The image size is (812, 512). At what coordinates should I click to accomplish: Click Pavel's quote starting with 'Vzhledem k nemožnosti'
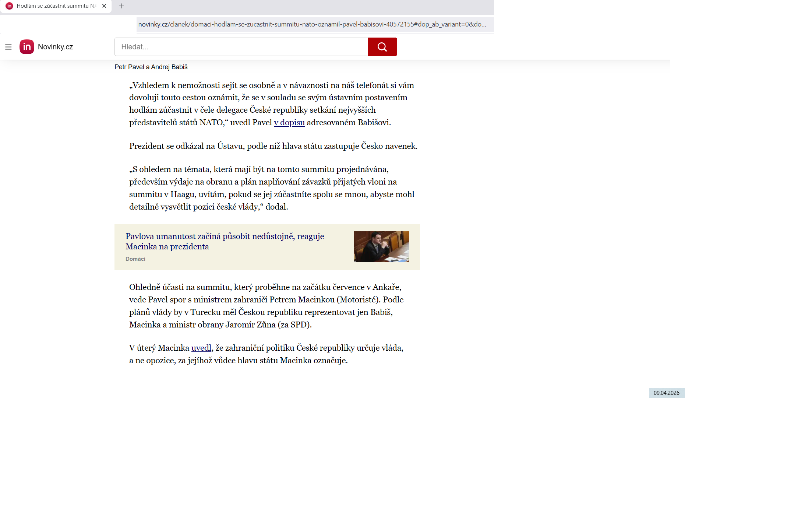(x=271, y=104)
